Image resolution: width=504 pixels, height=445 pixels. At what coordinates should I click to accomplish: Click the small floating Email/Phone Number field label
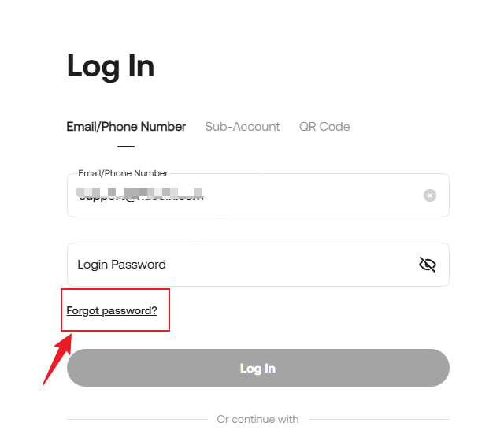pos(123,173)
